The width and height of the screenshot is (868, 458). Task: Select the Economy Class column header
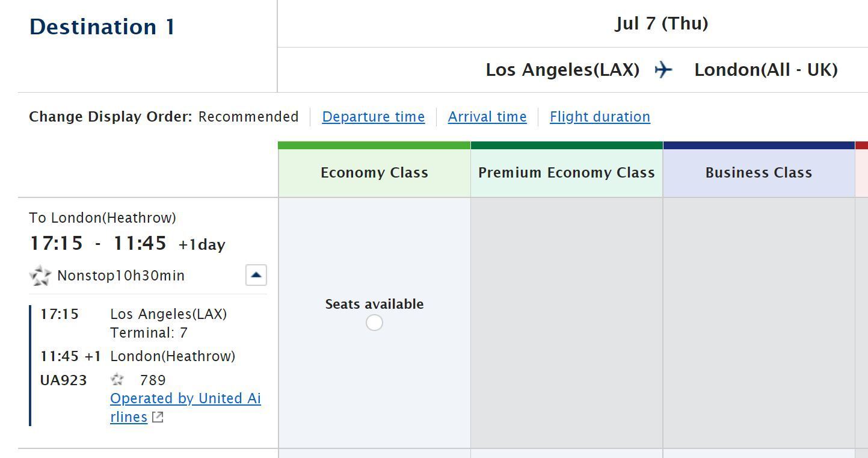coord(374,173)
